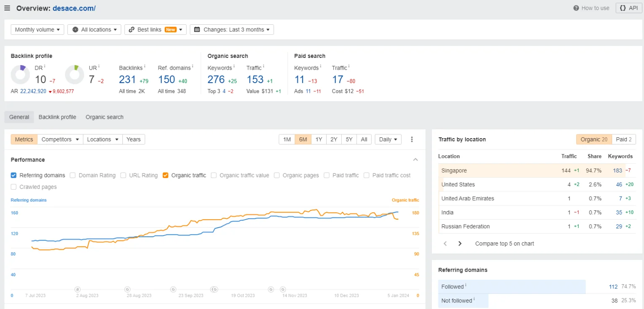Open the hamburger menu icon
This screenshot has height=309, width=644.
pos(7,8)
